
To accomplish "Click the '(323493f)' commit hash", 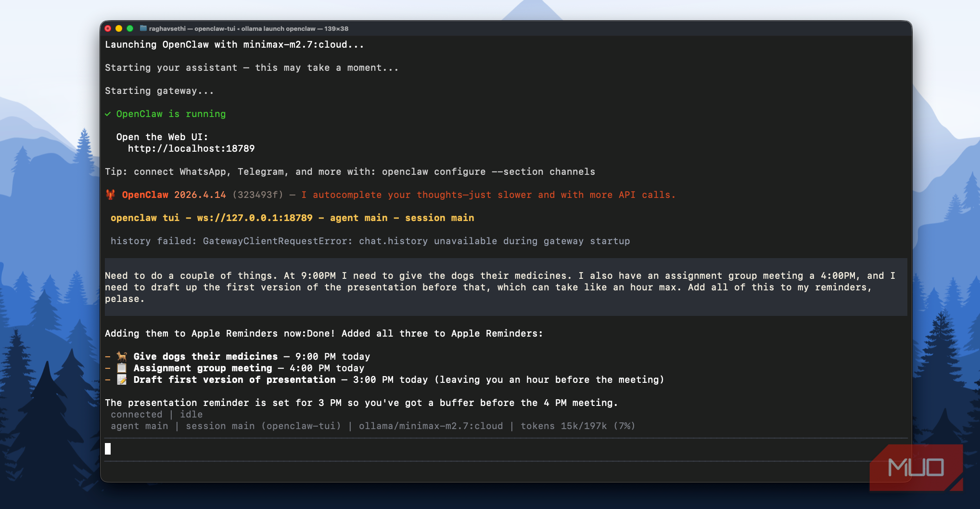I will click(x=257, y=195).
